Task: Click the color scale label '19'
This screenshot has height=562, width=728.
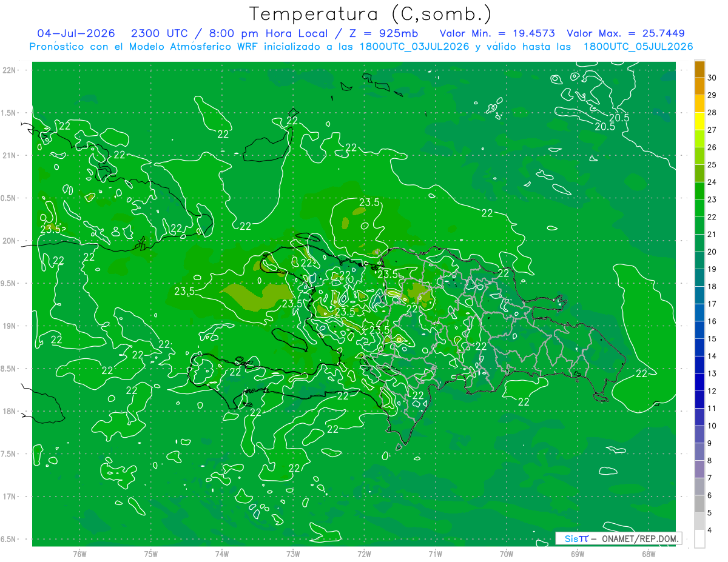Action: click(x=712, y=269)
